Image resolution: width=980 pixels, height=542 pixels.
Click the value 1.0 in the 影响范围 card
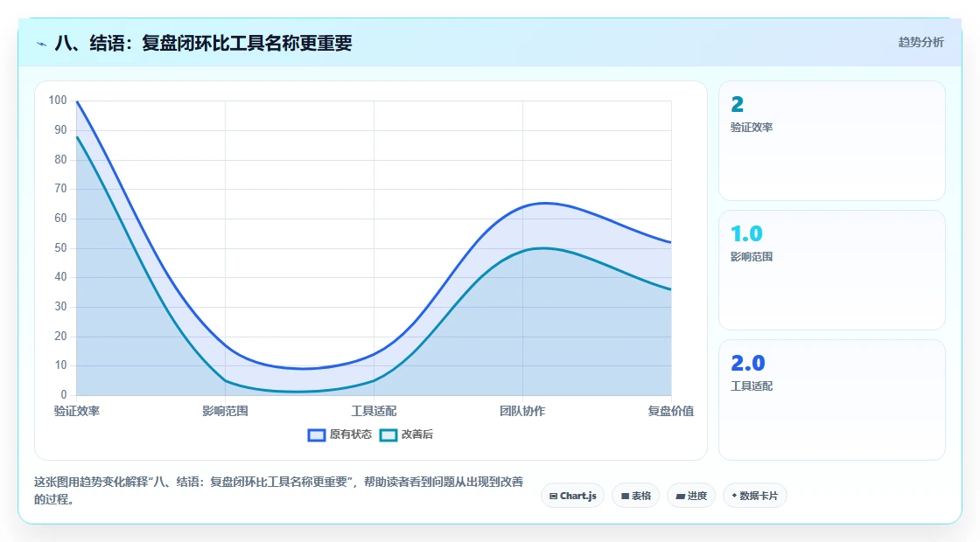click(x=747, y=233)
